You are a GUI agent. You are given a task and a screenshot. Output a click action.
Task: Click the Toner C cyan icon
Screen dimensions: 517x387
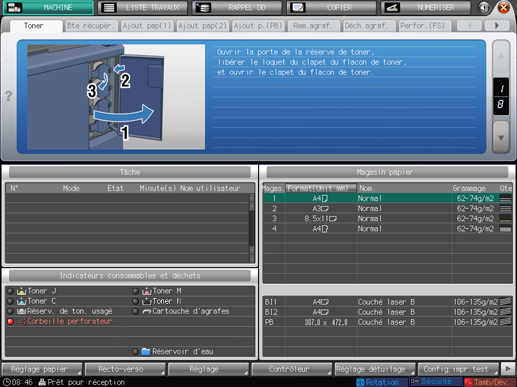[x=21, y=301]
